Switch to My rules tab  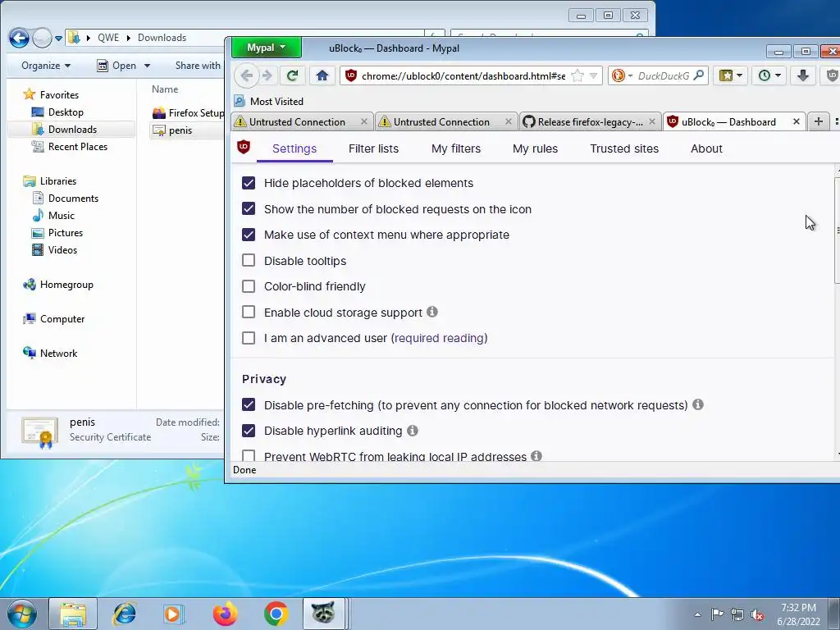535,148
